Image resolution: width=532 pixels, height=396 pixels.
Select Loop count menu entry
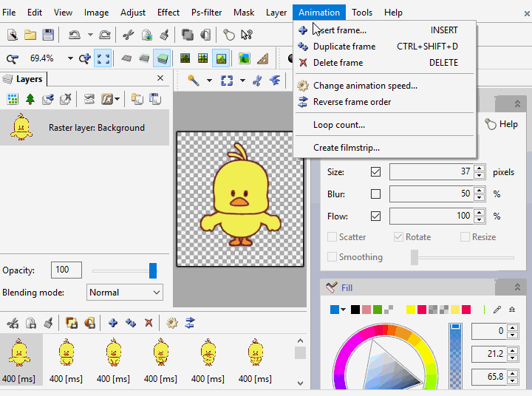tap(385, 125)
